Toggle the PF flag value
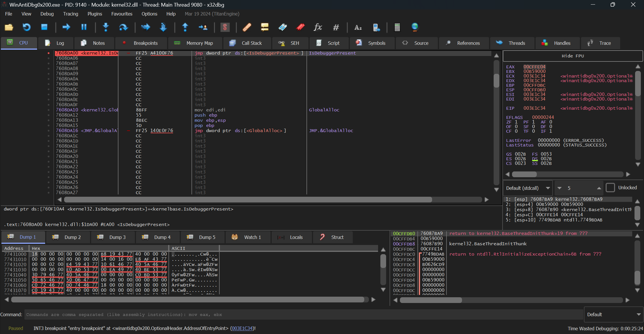Screen dimensions: 644x334 coord(533,122)
